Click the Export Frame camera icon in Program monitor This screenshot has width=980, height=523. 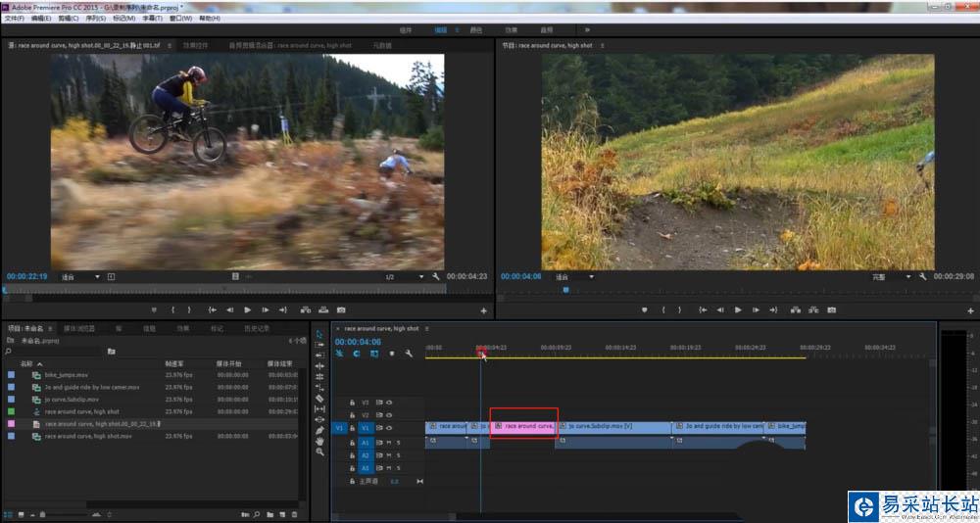831,309
